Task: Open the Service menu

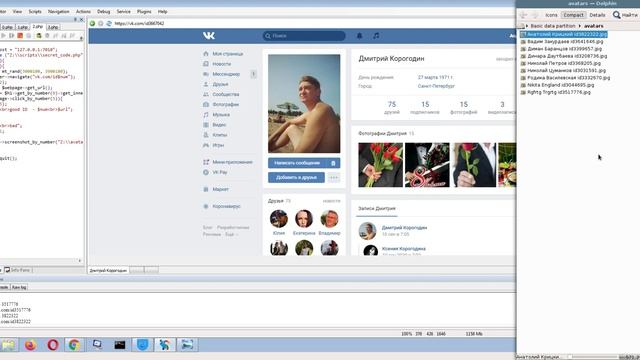Action: tap(124, 11)
